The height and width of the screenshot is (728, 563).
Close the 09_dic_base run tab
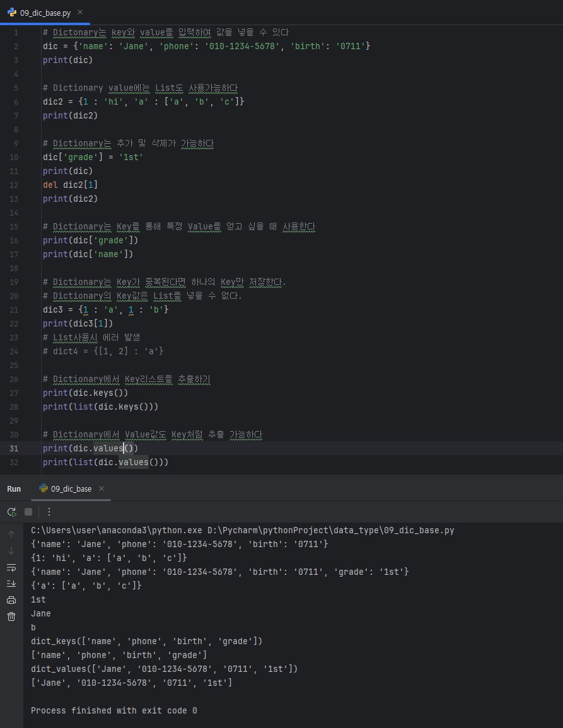[x=102, y=488]
